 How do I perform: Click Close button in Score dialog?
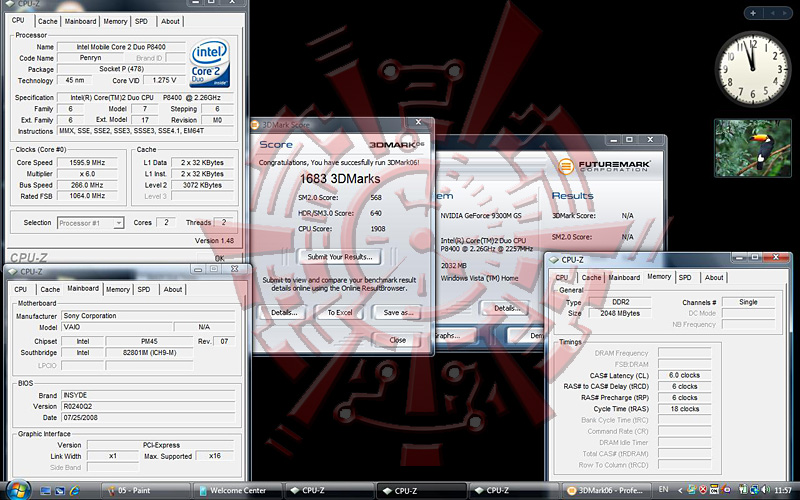[x=397, y=340]
